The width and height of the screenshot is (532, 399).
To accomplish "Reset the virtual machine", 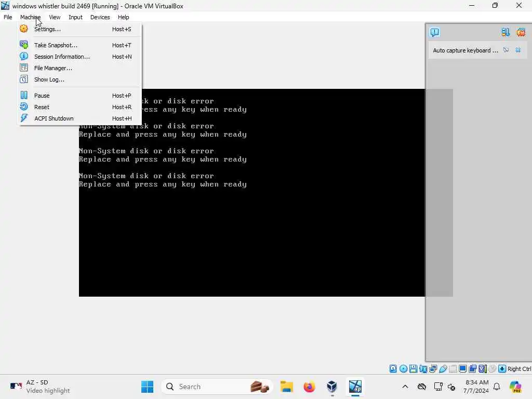I will pos(80,107).
